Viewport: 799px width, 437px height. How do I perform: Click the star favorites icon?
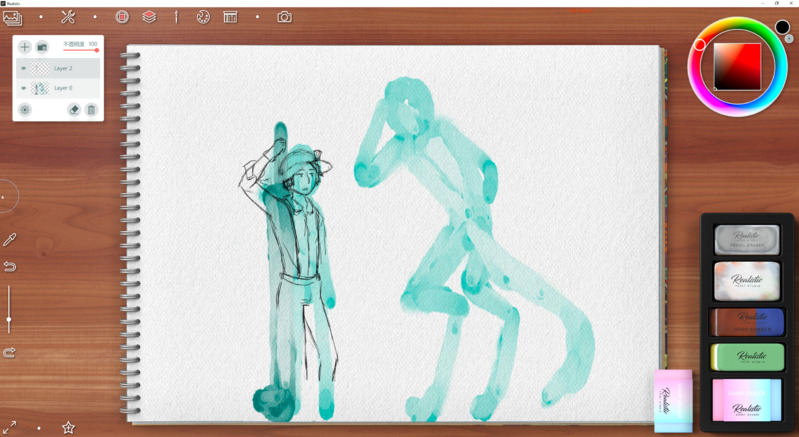pyautogui.click(x=68, y=427)
